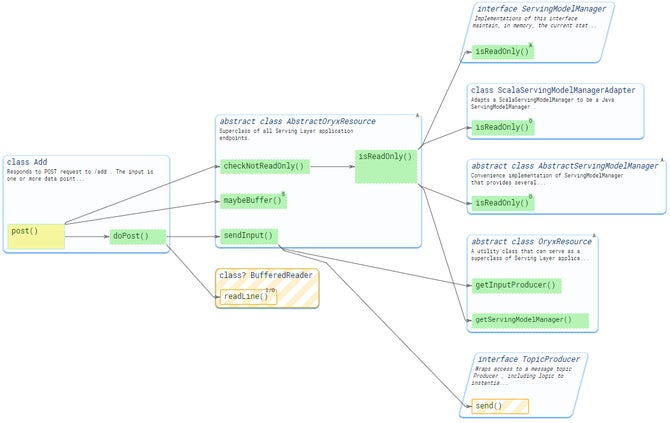
Task: Click the class ScalaServingModelManagerAdapter title
Action: point(553,90)
